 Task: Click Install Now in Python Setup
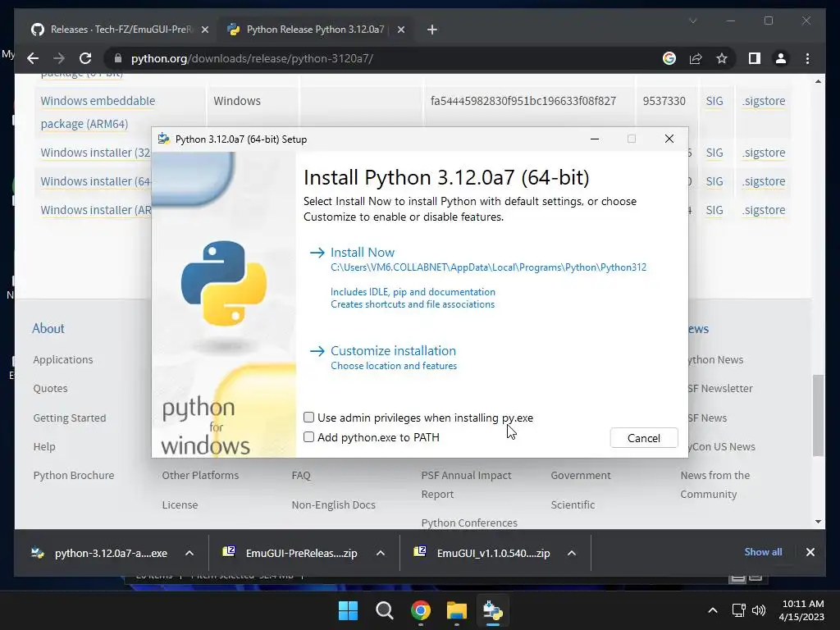[362, 253]
